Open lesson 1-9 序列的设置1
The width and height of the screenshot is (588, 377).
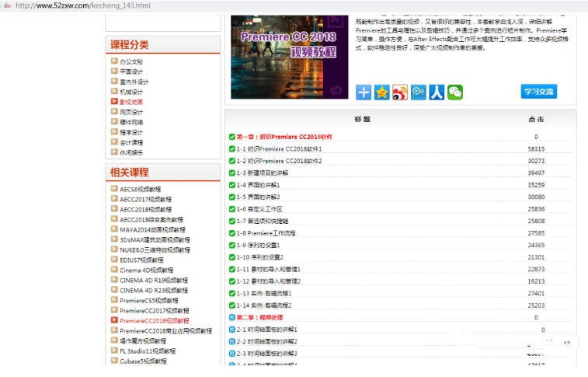pyautogui.click(x=258, y=245)
